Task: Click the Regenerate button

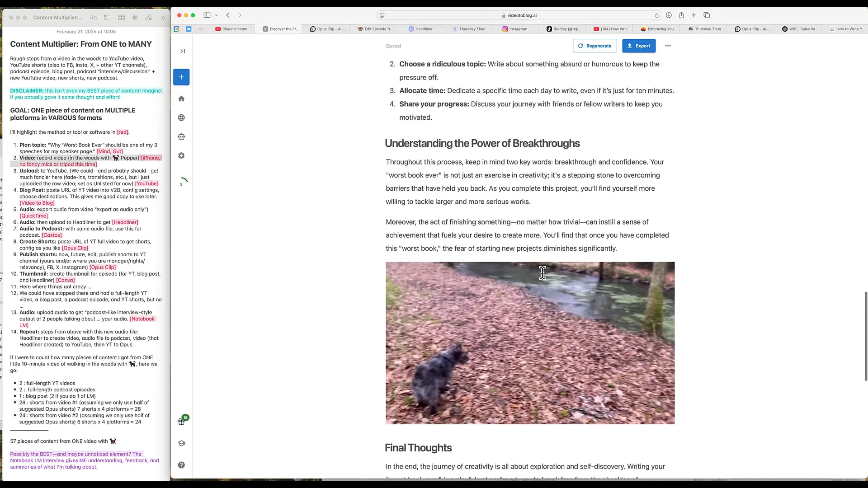Action: (x=594, y=46)
